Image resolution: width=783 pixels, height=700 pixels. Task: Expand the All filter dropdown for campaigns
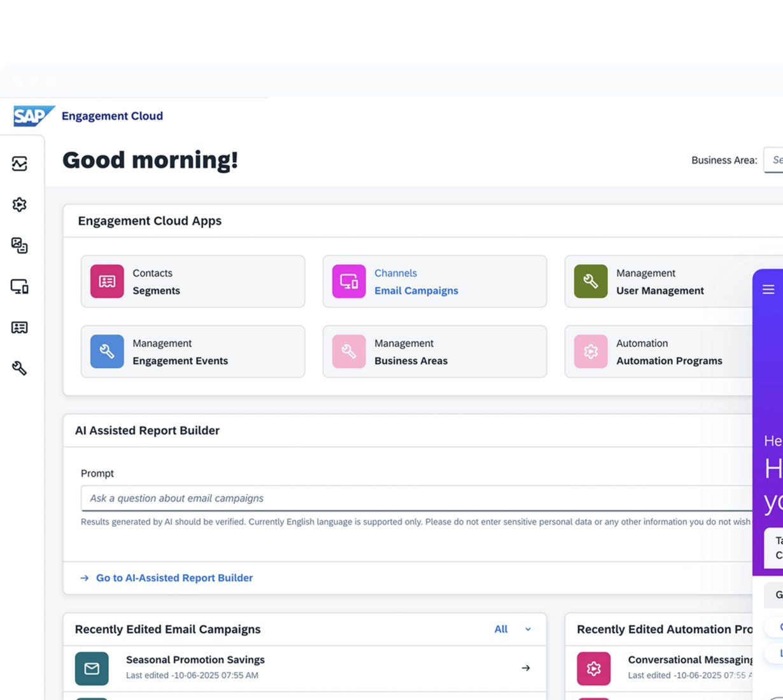click(x=512, y=629)
